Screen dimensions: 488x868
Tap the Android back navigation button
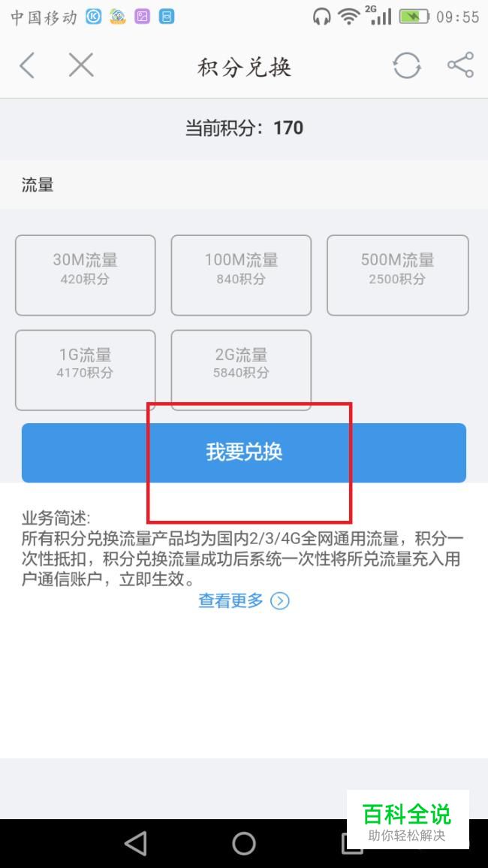[136, 844]
